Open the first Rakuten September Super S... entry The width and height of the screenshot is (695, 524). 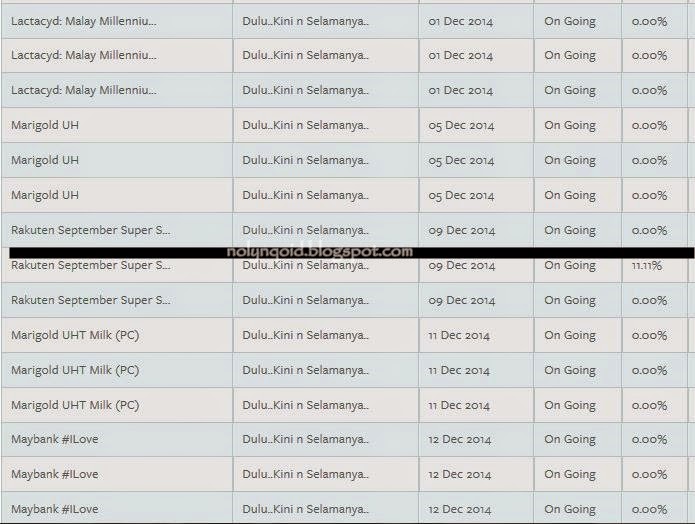[90, 230]
